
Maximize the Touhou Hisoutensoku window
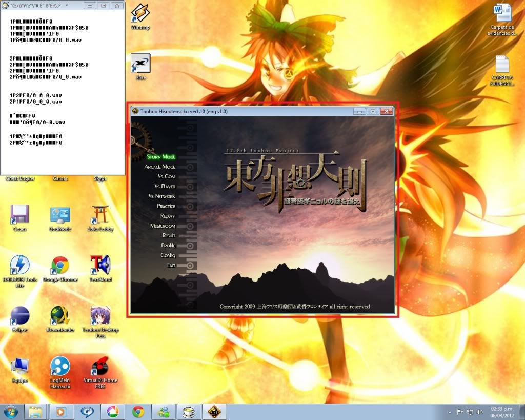tap(373, 111)
